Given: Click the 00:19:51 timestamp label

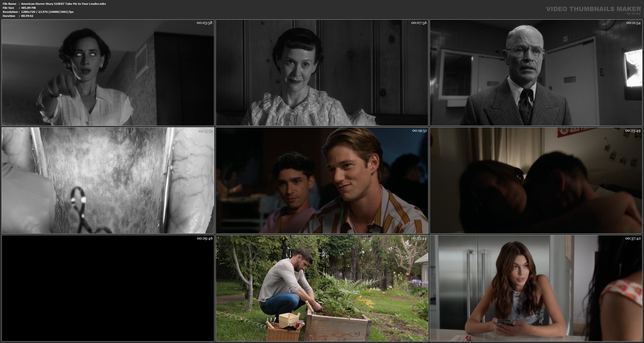Looking at the screenshot, I should [x=419, y=131].
